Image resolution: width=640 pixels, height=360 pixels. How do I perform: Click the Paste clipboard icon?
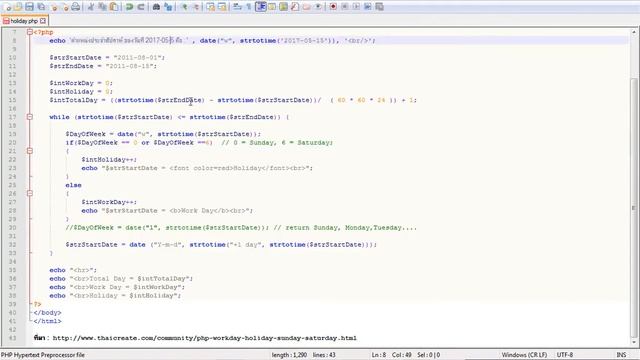tap(114, 7)
